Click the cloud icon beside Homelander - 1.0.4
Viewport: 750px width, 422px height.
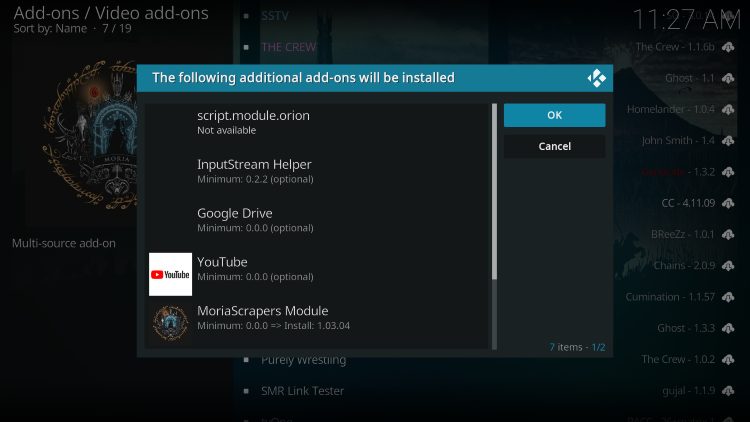pyautogui.click(x=728, y=110)
